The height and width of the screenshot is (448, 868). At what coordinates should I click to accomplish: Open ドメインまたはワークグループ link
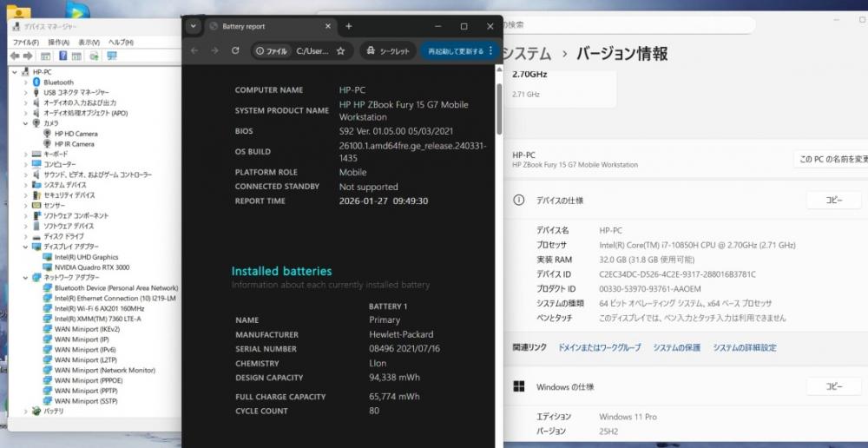pos(599,347)
